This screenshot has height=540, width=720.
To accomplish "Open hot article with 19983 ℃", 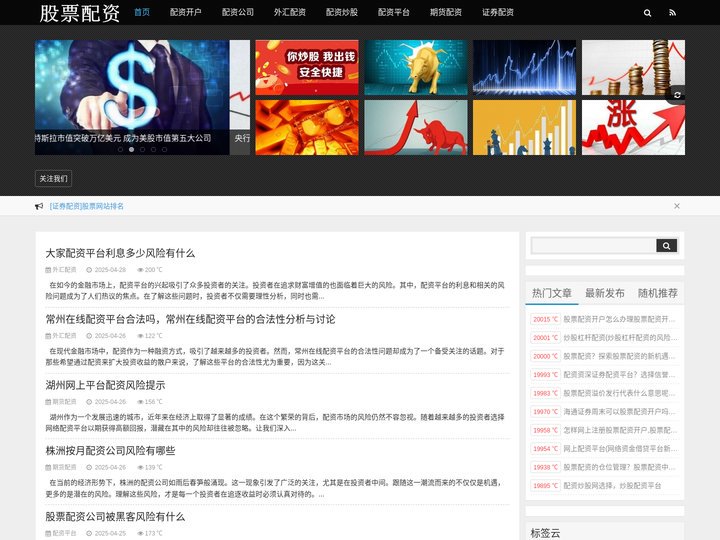I will click(619, 393).
